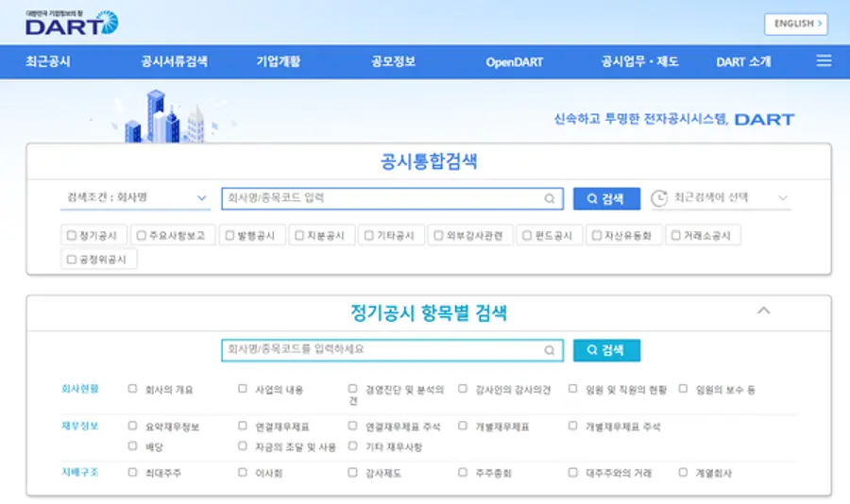This screenshot has width=850, height=504.
Task: Check the 정기공시 checkbox
Action: [x=71, y=235]
